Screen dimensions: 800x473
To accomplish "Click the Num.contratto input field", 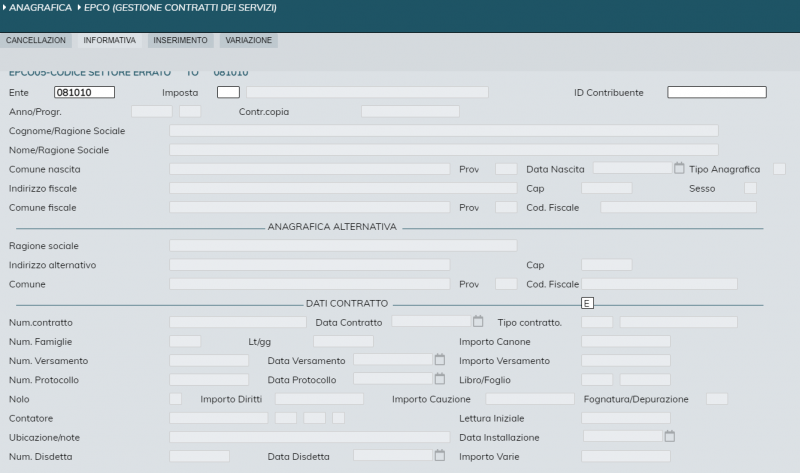I will coord(237,322).
